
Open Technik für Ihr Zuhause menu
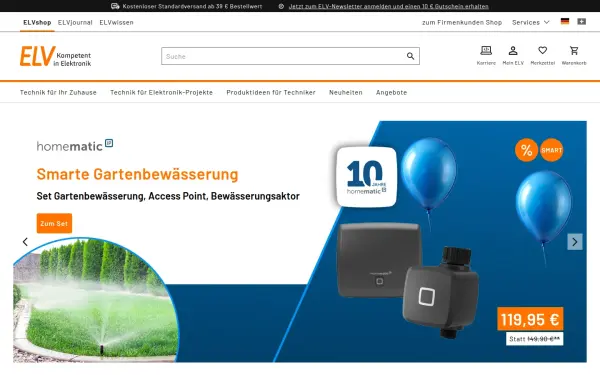coord(58,92)
